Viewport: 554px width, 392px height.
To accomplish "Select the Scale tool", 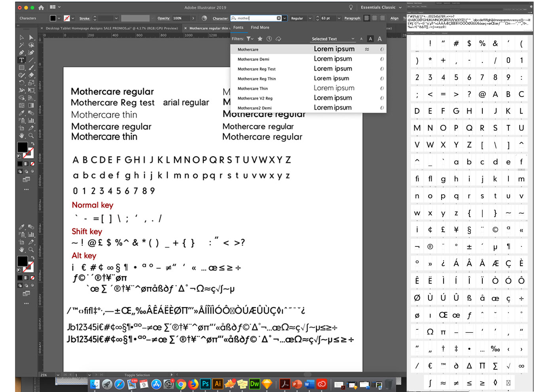I will [x=31, y=83].
